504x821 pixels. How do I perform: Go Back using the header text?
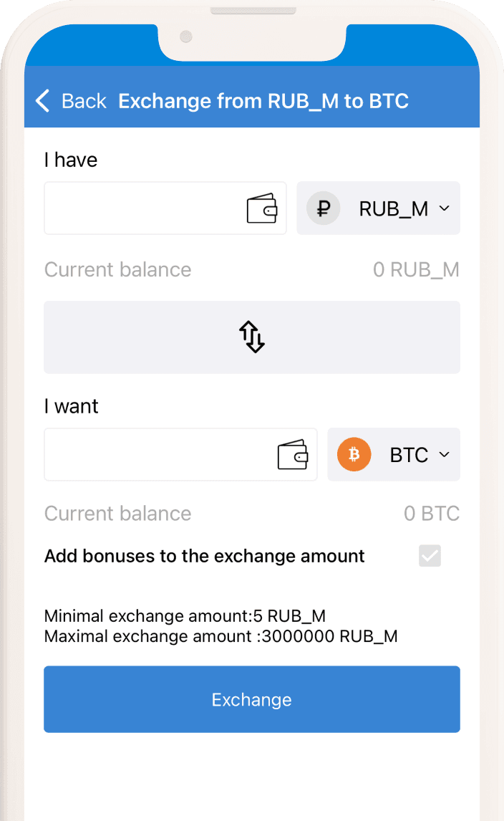click(x=84, y=101)
